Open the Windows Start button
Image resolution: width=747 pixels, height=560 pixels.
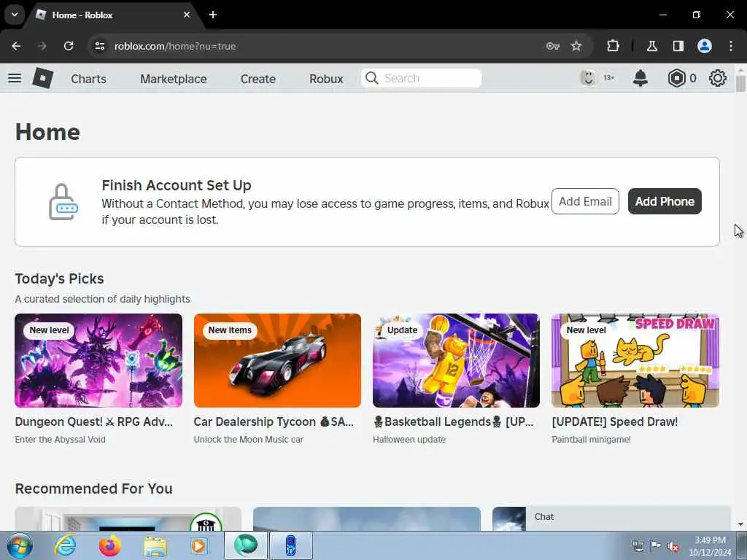tap(20, 545)
